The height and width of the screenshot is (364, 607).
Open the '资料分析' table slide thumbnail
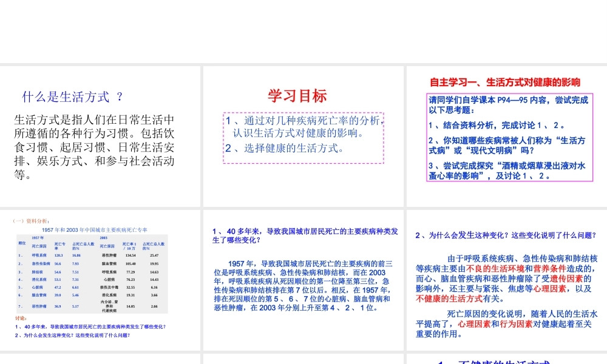pos(100,280)
